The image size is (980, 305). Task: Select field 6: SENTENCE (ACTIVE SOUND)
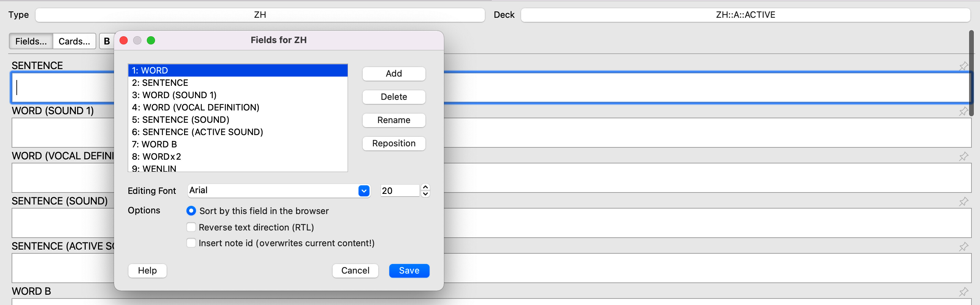click(238, 132)
